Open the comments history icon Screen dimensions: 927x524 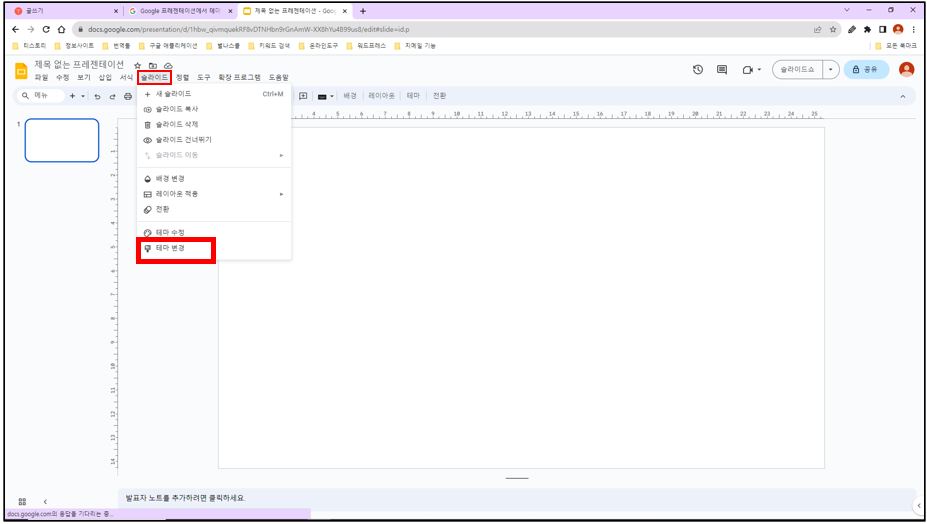pos(722,70)
